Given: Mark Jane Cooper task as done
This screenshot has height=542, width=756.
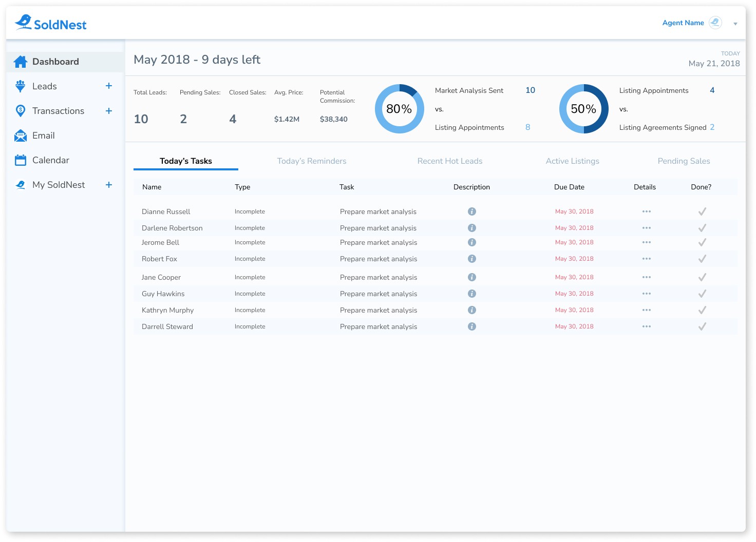Looking at the screenshot, I should (x=702, y=277).
